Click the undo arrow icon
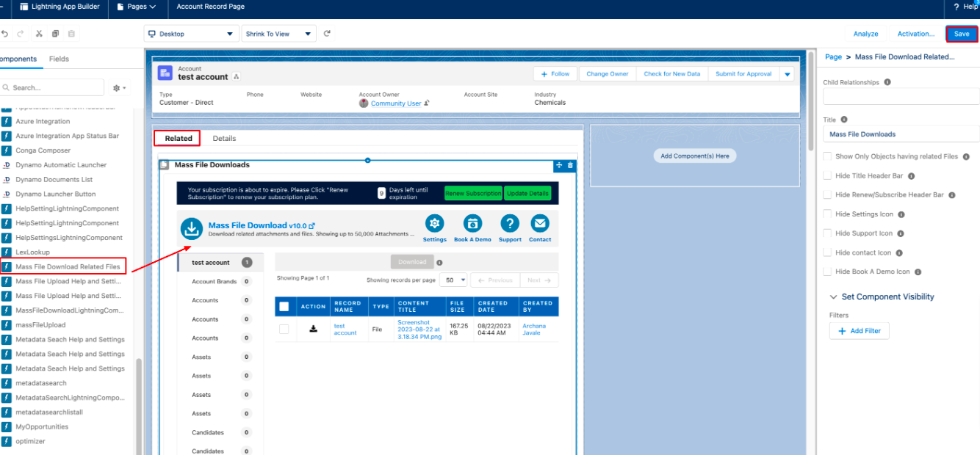This screenshot has height=455, width=980. [x=5, y=34]
